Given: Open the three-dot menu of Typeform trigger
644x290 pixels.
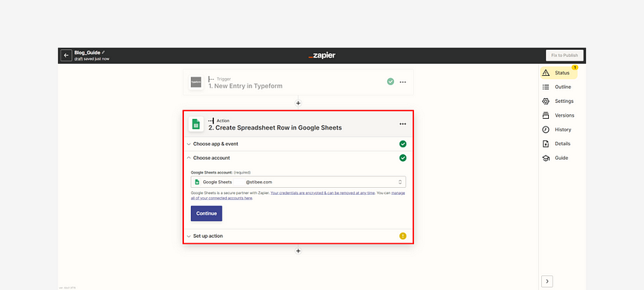Looking at the screenshot, I should pyautogui.click(x=403, y=82).
